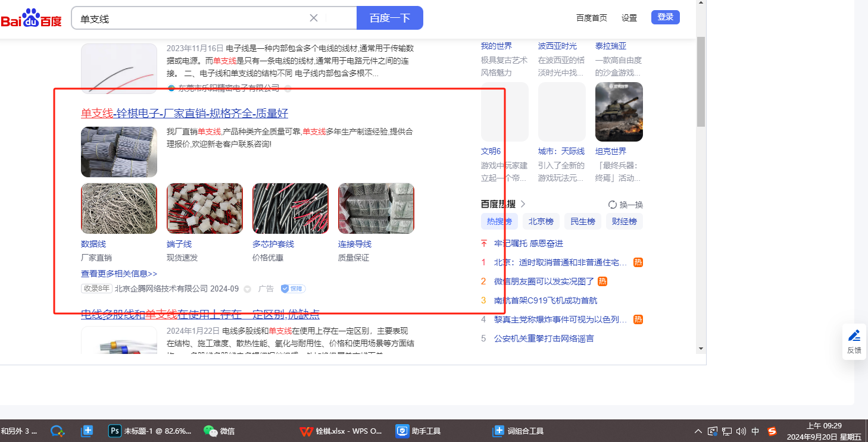This screenshot has width=868, height=442.
Task: Click the 数据线 product image
Action: coord(119,208)
